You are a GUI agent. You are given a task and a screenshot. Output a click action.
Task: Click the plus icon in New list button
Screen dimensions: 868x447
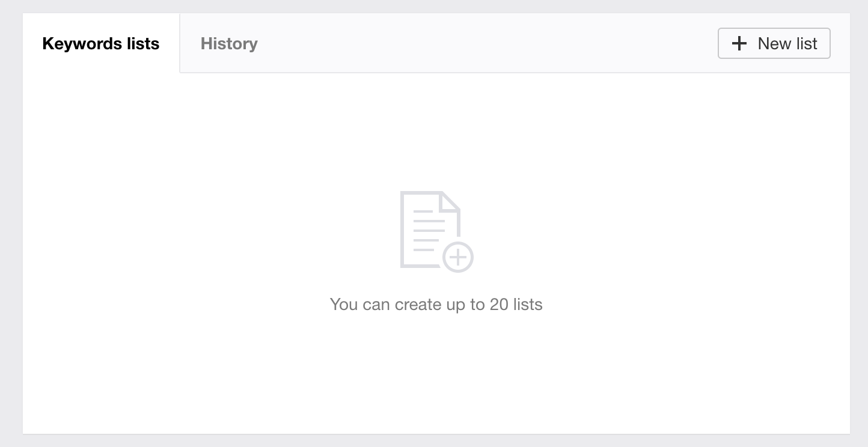(x=739, y=43)
